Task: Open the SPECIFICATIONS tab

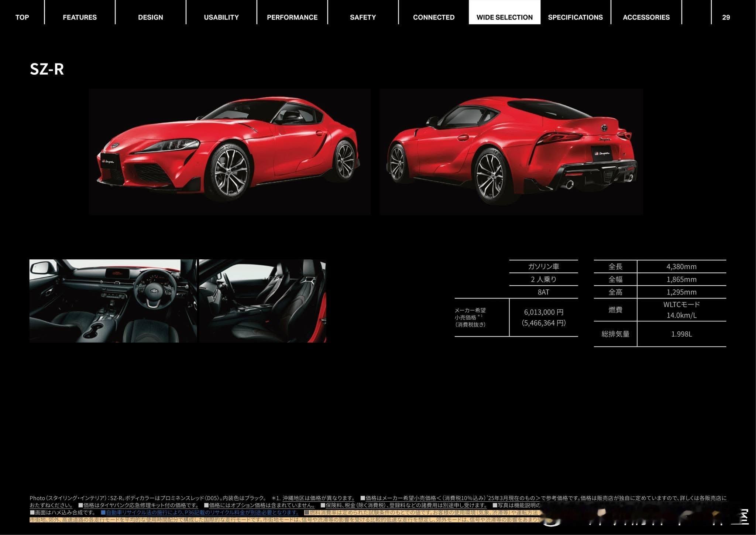Action: [575, 17]
